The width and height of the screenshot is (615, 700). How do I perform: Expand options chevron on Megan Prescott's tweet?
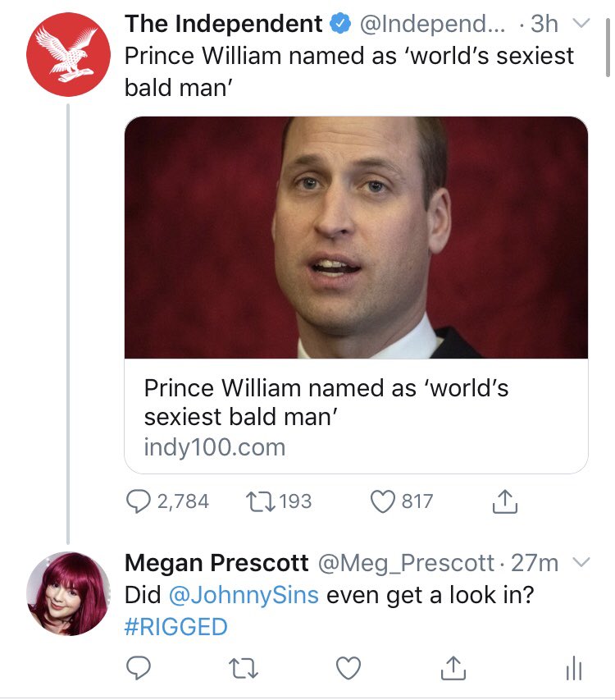(x=581, y=561)
